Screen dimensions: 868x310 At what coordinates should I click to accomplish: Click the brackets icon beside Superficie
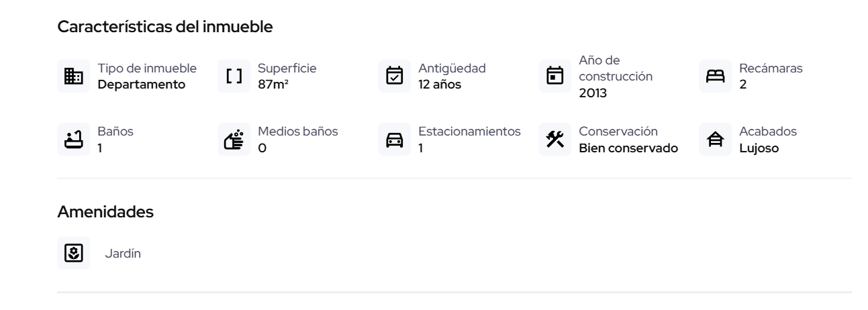pos(234,76)
